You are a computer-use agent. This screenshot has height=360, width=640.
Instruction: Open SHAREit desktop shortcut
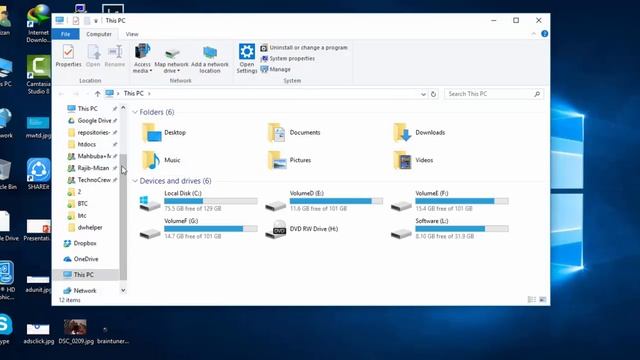[x=38, y=174]
